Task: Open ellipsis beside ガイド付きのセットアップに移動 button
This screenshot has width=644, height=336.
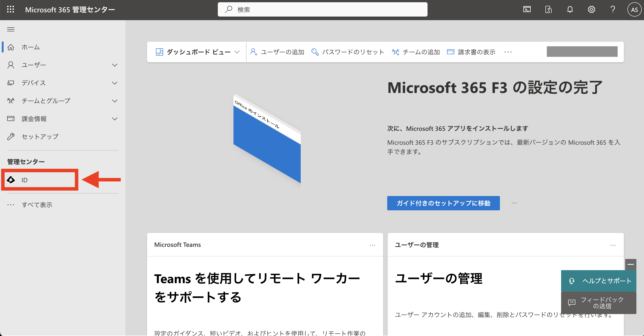Action: pyautogui.click(x=514, y=203)
